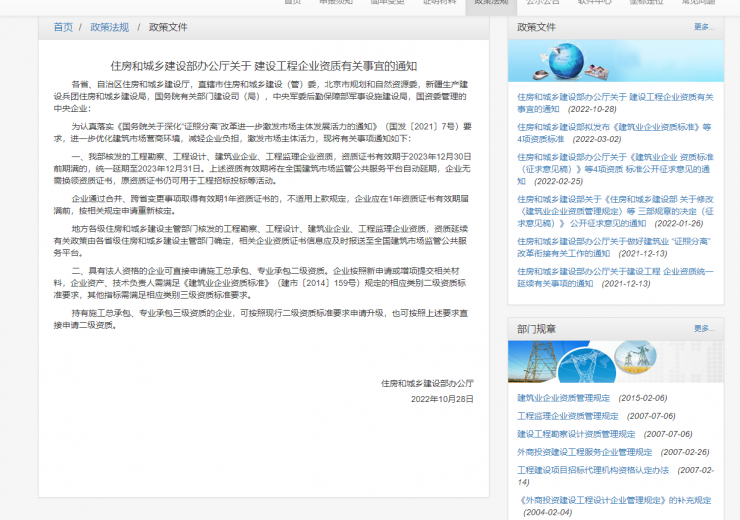This screenshot has height=520, width=740.
Task: Click the power tower banner under 部门规章
Action: click(x=616, y=362)
